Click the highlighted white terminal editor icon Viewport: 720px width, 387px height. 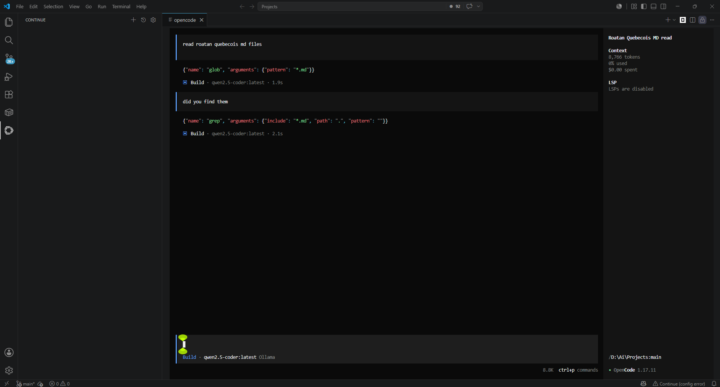click(683, 20)
